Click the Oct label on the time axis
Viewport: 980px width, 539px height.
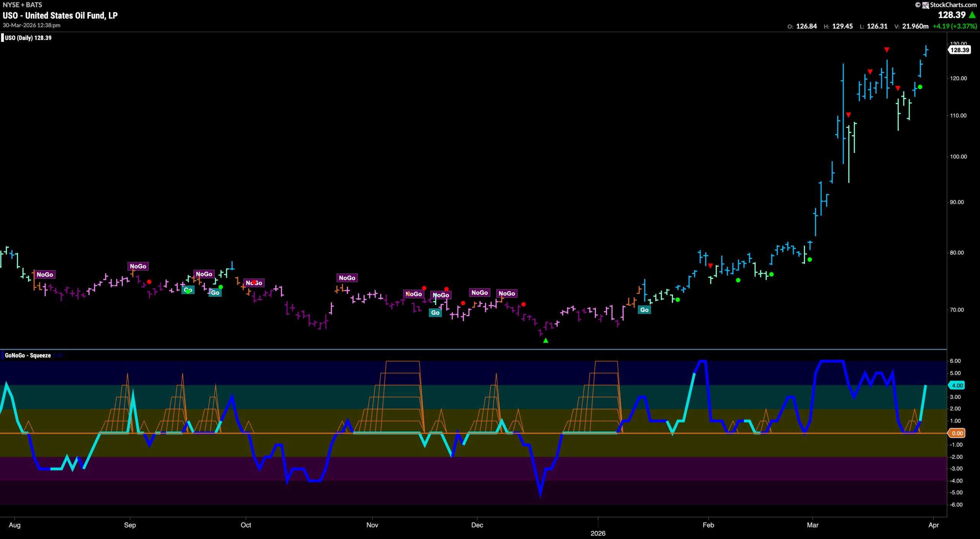(246, 525)
